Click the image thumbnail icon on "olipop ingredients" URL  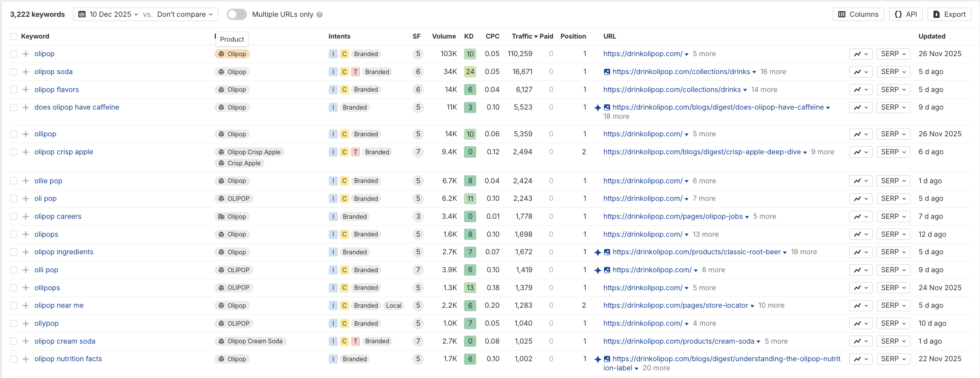pos(607,252)
